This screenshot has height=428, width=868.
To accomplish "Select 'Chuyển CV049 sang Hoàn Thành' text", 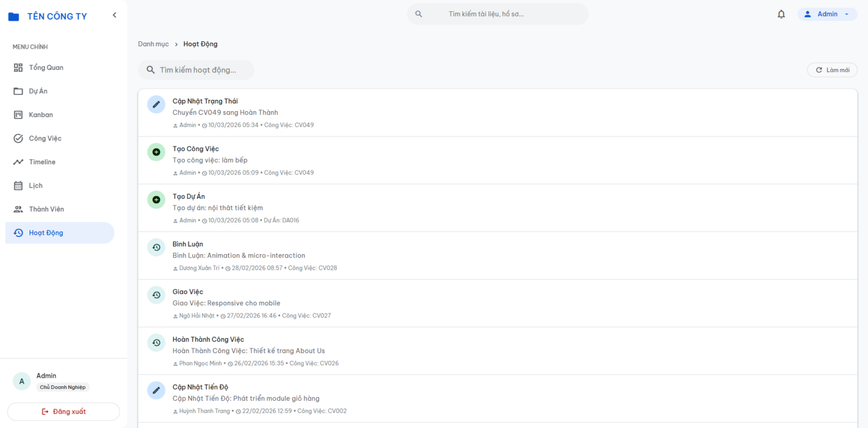I will click(x=225, y=112).
